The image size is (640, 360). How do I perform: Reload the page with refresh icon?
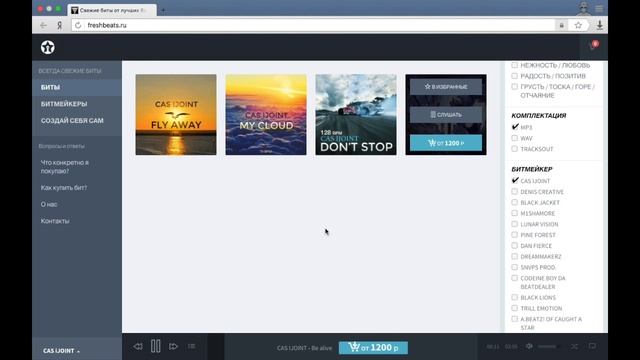pyautogui.click(x=78, y=25)
